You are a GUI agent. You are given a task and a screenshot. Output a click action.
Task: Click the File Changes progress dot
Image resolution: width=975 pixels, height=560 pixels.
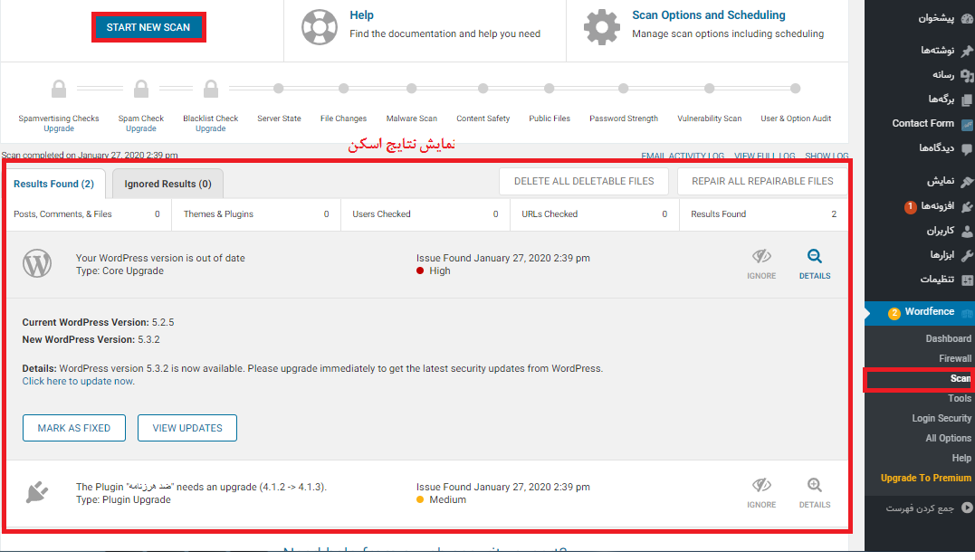[344, 89]
